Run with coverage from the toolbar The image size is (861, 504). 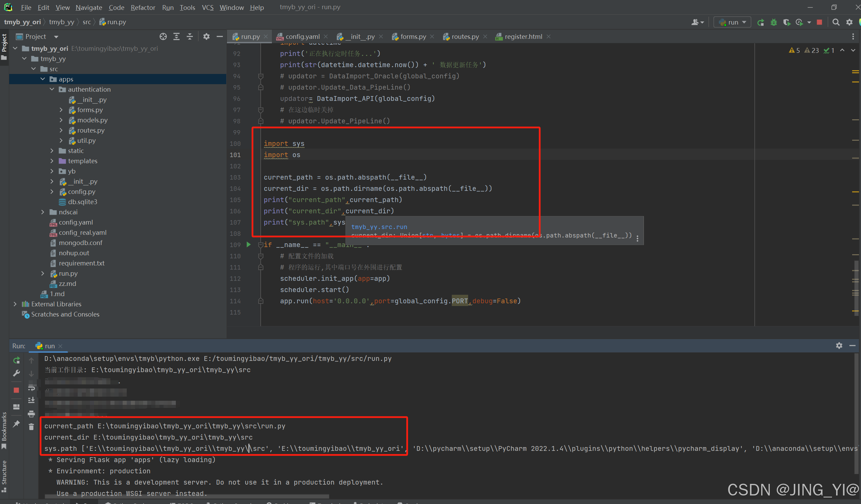pyautogui.click(x=787, y=22)
